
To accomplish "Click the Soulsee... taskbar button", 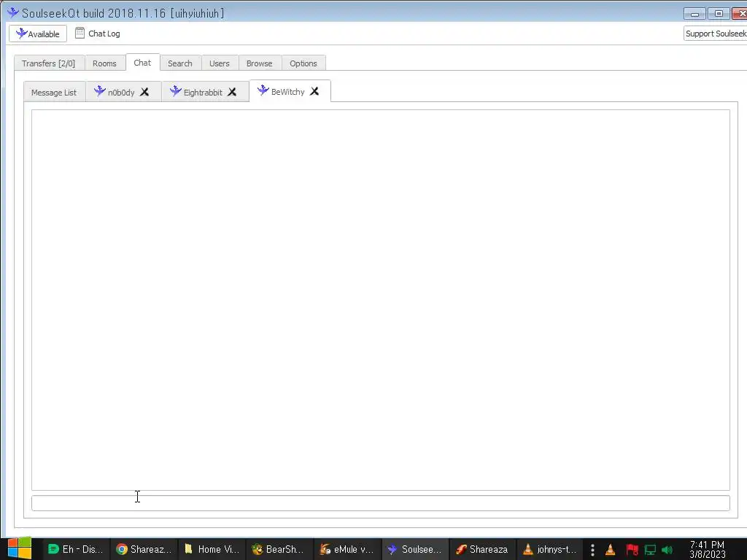I will [x=415, y=550].
